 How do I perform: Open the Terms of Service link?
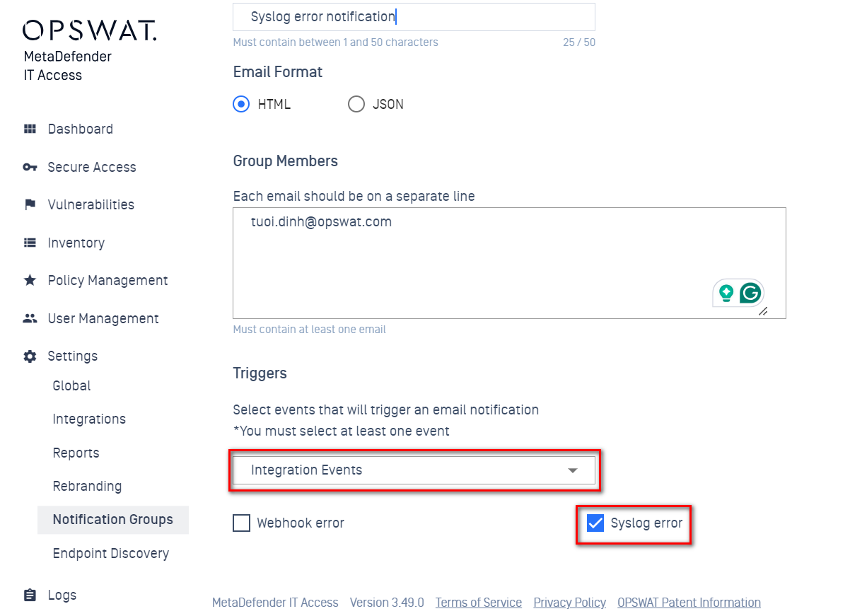479,603
